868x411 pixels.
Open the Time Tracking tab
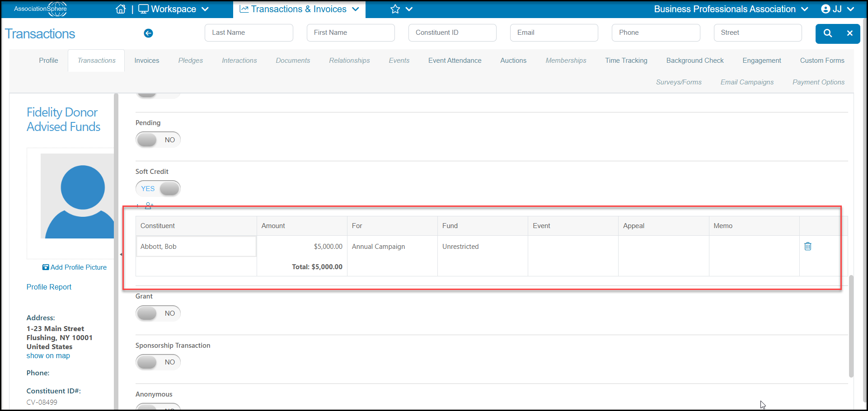(626, 61)
